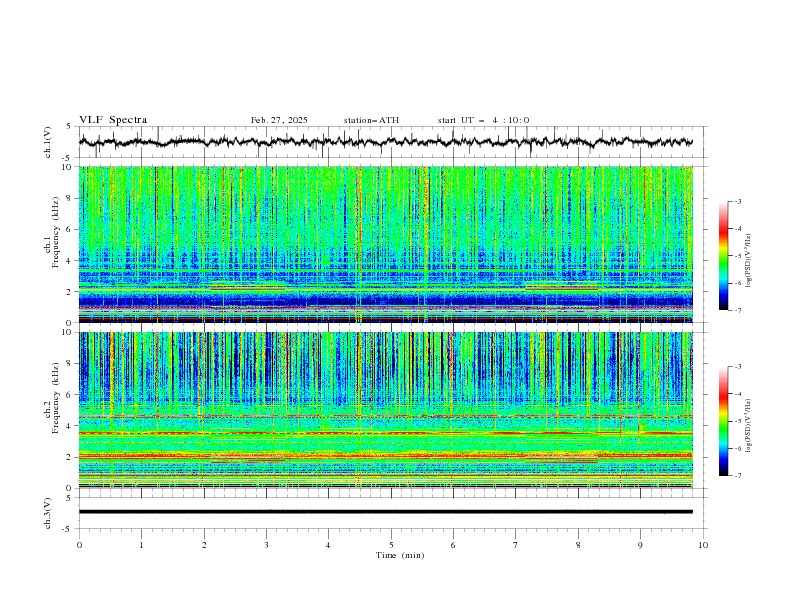Click the lower 'log(PSD)(V²/Hz)' label
This screenshot has width=792, height=612.
[x=748, y=425]
